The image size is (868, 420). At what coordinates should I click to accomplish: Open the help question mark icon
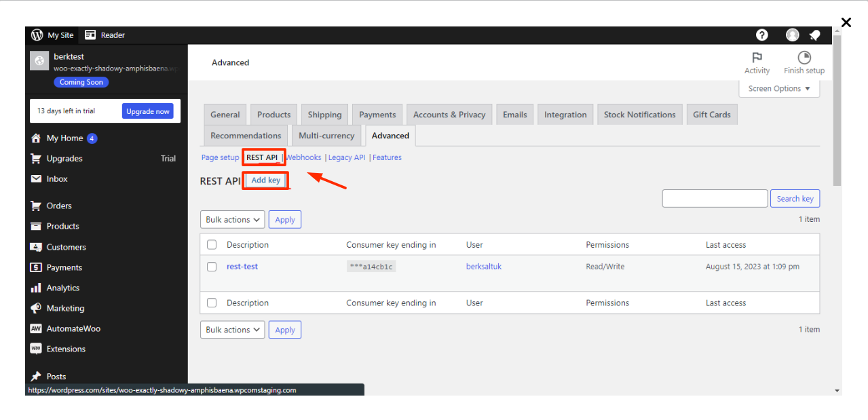point(762,35)
